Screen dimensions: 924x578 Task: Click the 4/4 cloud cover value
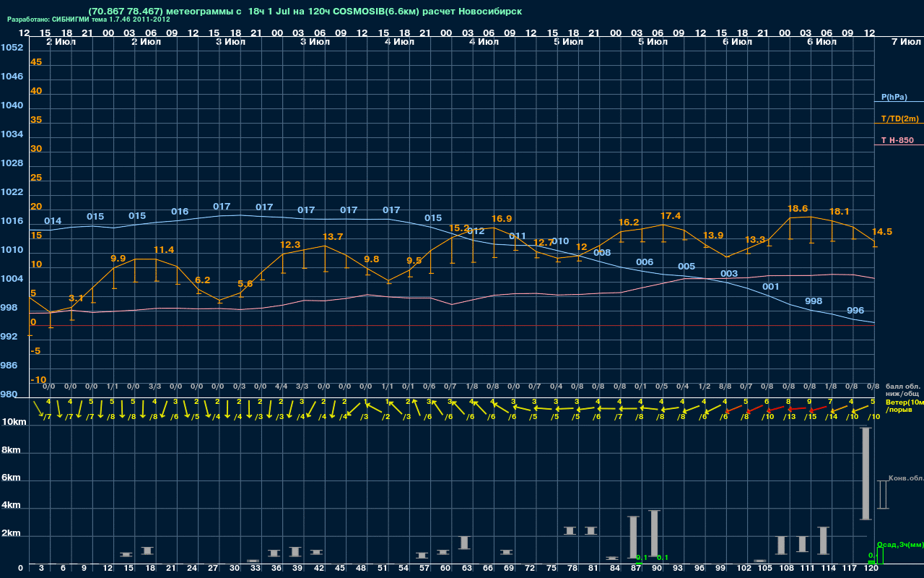(282, 387)
